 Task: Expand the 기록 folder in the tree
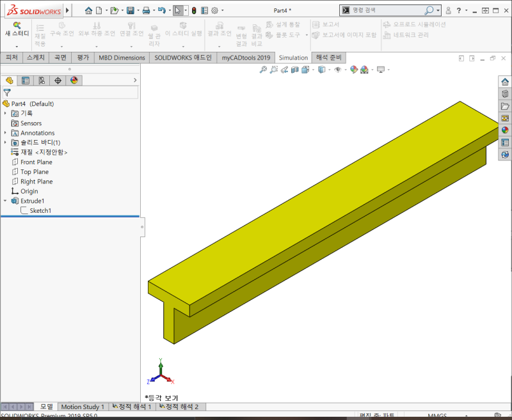pyautogui.click(x=5, y=113)
